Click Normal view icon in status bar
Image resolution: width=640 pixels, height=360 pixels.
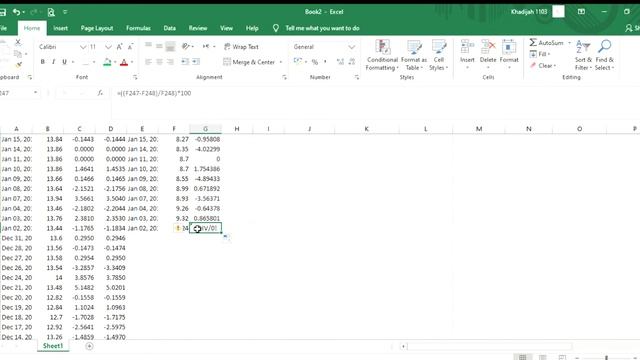pyautogui.click(x=522, y=357)
